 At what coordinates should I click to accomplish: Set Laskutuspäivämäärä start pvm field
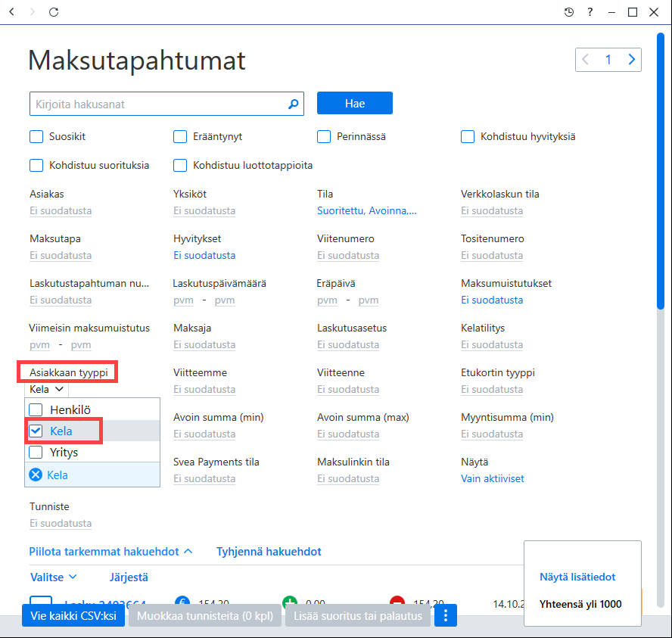click(183, 300)
